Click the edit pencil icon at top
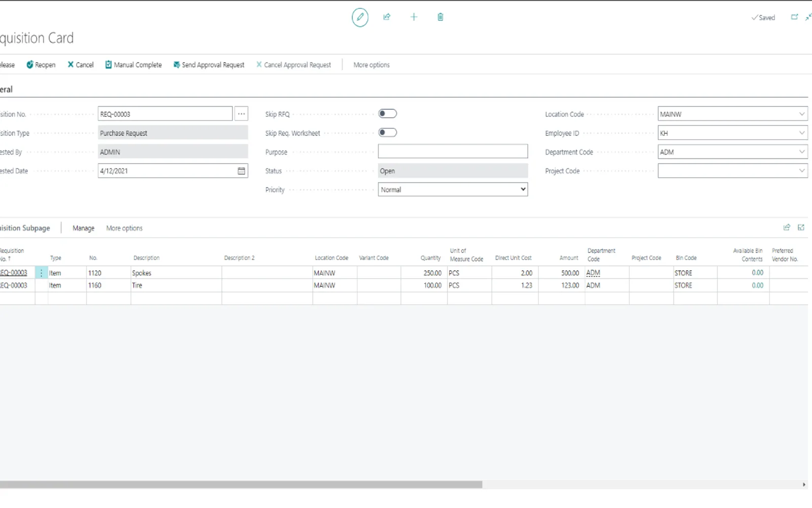This screenshot has width=812, height=508. pyautogui.click(x=360, y=17)
